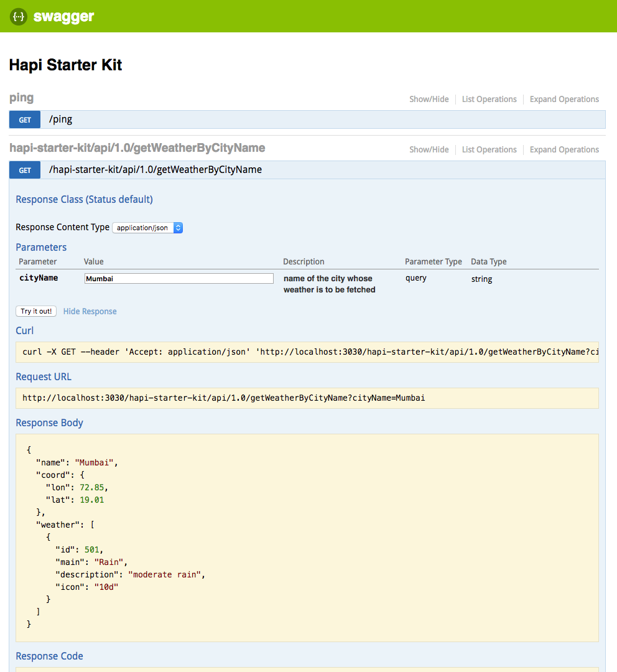Click the "name": "Mumbai" line in response
The height and width of the screenshot is (672, 617).
(x=77, y=462)
